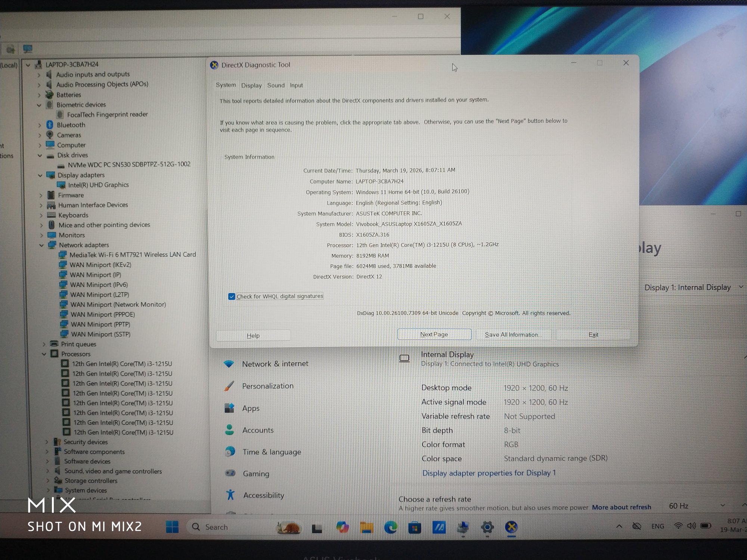The width and height of the screenshot is (747, 560).
Task: Select the Intel(R) UHD Graphics adapter icon
Action: [61, 185]
